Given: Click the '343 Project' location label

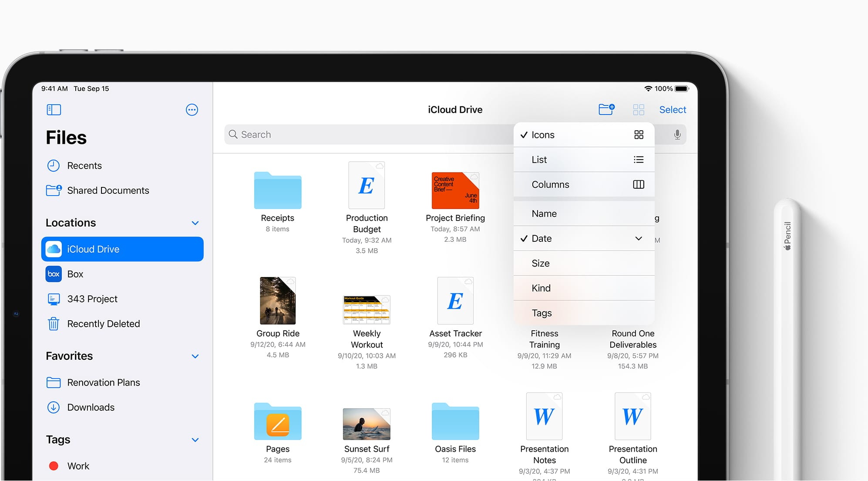Looking at the screenshot, I should [x=92, y=299].
